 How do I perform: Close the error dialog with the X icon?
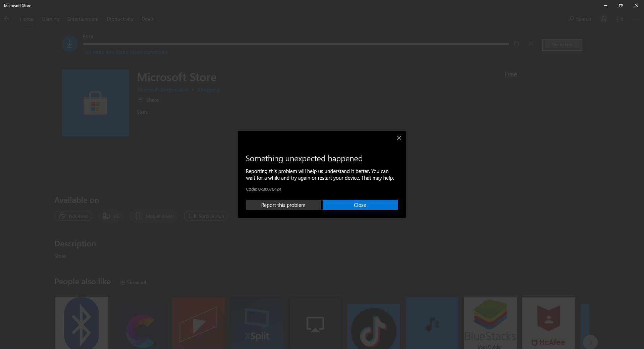399,138
